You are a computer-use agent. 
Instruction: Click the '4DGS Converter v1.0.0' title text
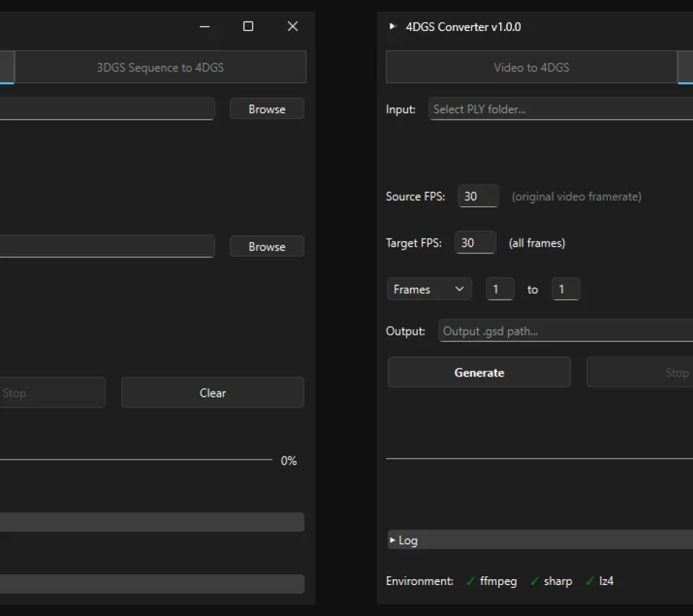pyautogui.click(x=463, y=27)
